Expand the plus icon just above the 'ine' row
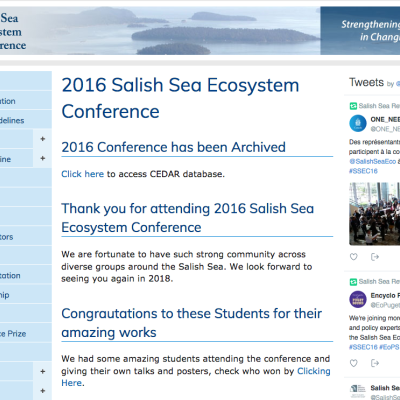The height and width of the screenshot is (400, 400). 43,139
